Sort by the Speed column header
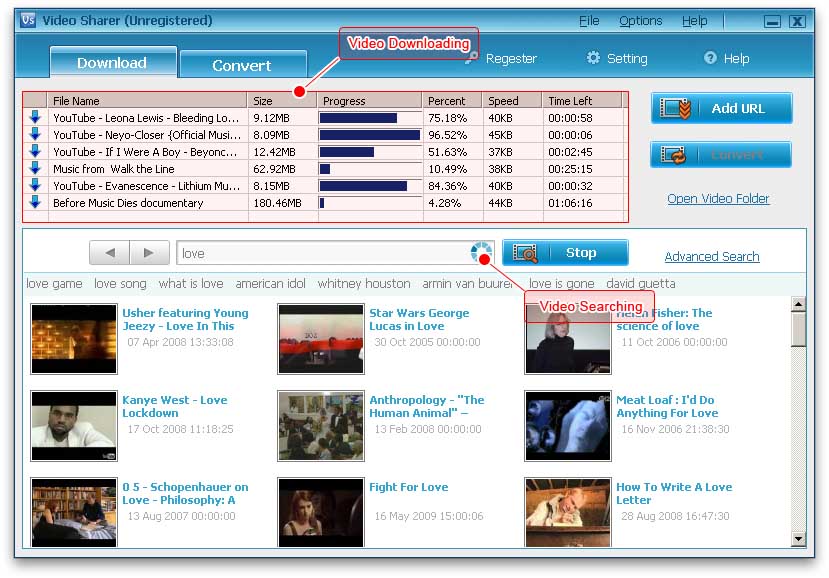The image size is (829, 578). (512, 100)
